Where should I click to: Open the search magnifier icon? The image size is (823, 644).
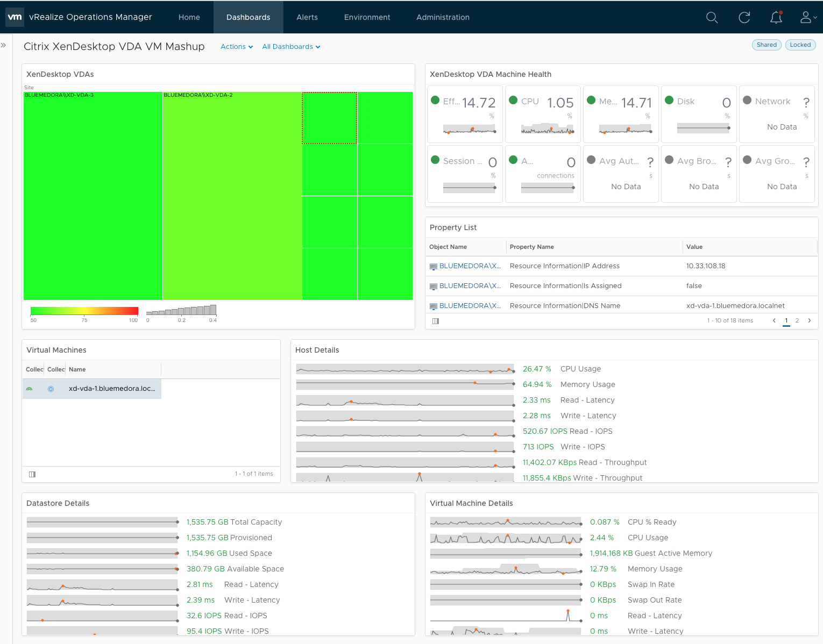pyautogui.click(x=712, y=18)
